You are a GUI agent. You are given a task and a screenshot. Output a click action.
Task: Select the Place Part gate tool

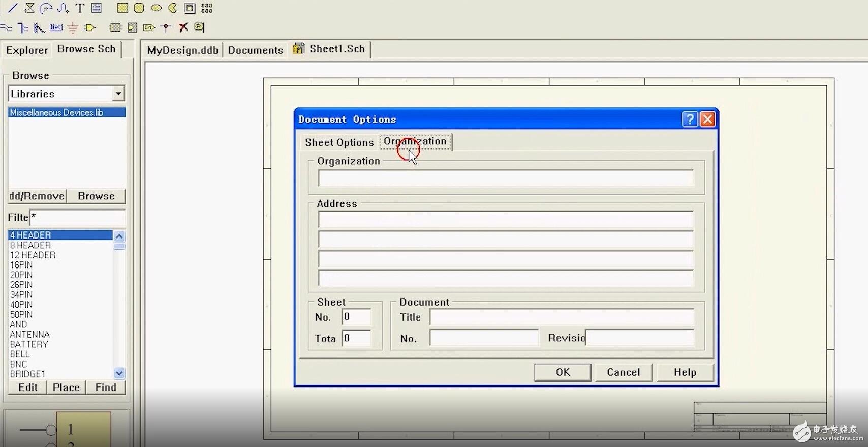coord(89,27)
